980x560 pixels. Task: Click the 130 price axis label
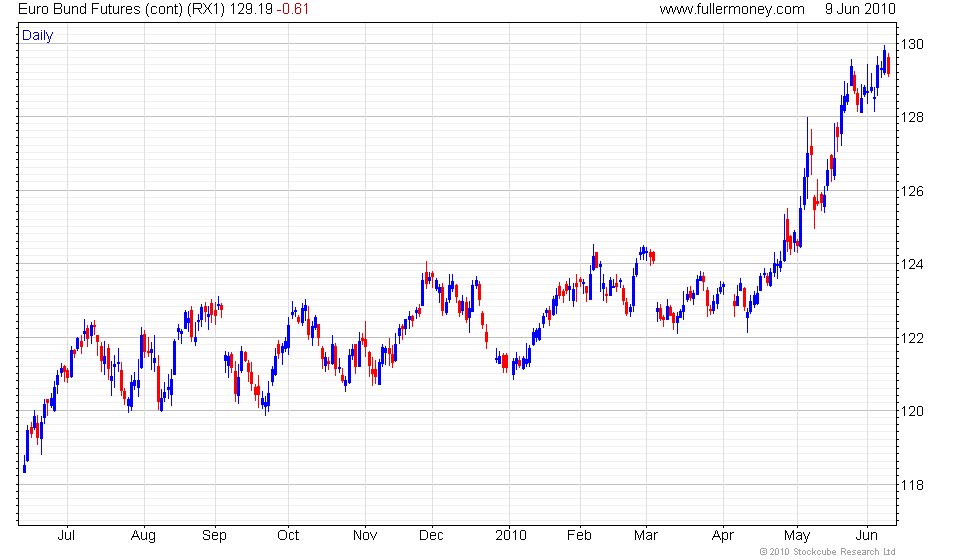point(912,44)
